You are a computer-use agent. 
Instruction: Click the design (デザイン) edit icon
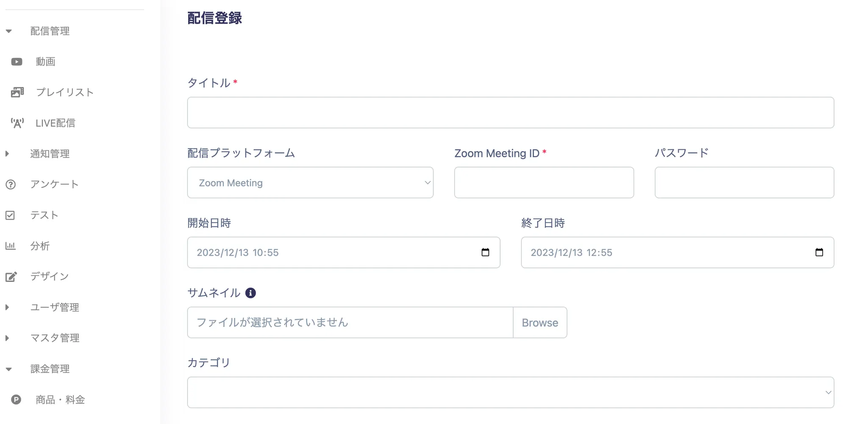(11, 277)
